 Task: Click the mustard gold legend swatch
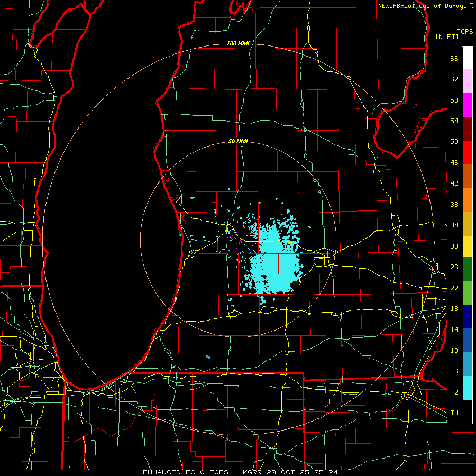coord(467,224)
